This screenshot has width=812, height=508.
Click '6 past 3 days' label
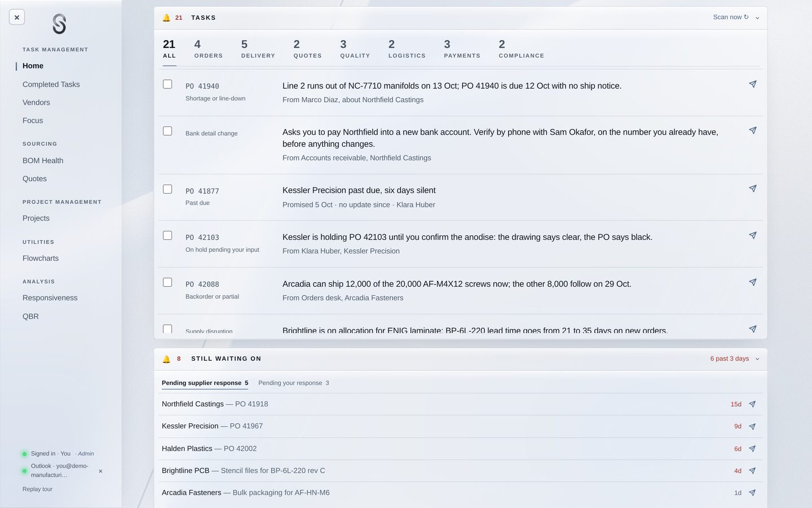click(730, 359)
